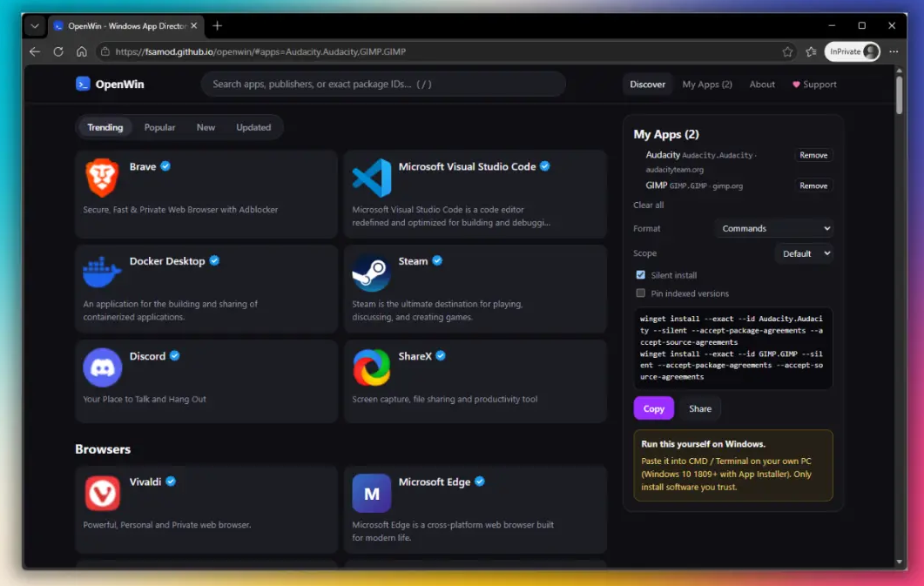
Task: Select the Trending filter tab
Action: pyautogui.click(x=105, y=127)
